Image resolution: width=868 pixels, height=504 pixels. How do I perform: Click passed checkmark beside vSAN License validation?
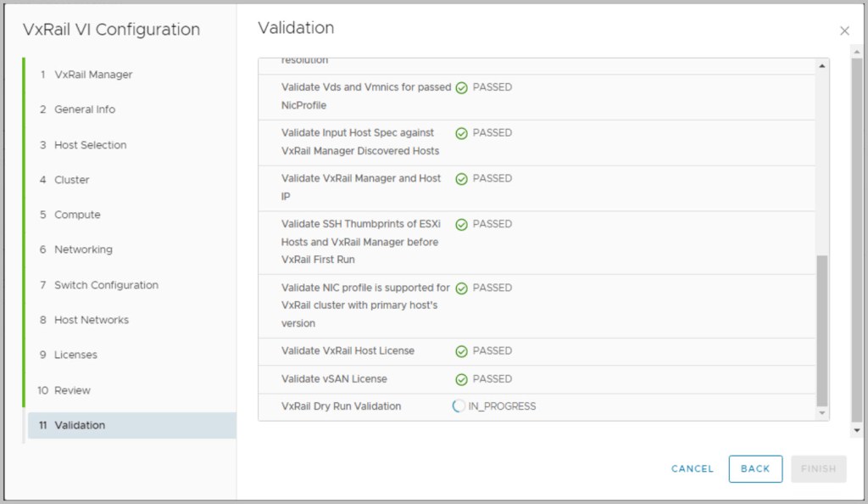tap(462, 379)
